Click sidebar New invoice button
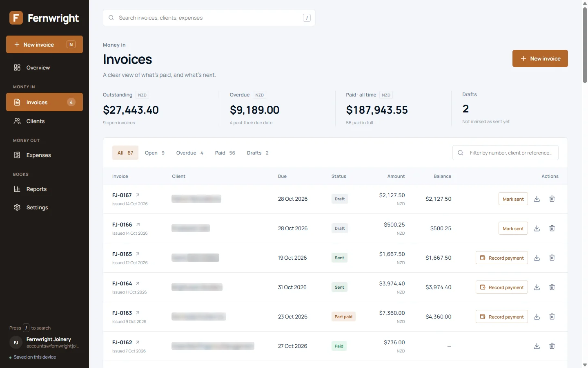 (x=45, y=45)
